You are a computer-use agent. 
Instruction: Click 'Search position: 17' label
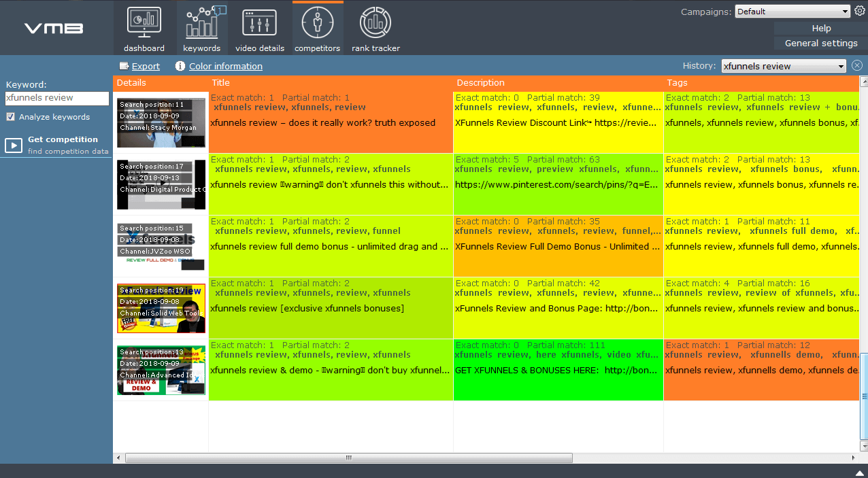click(x=152, y=167)
